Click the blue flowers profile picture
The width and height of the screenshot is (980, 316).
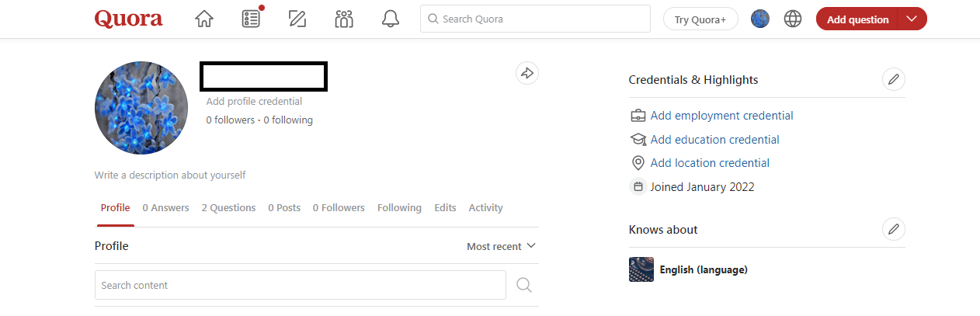coord(141,108)
